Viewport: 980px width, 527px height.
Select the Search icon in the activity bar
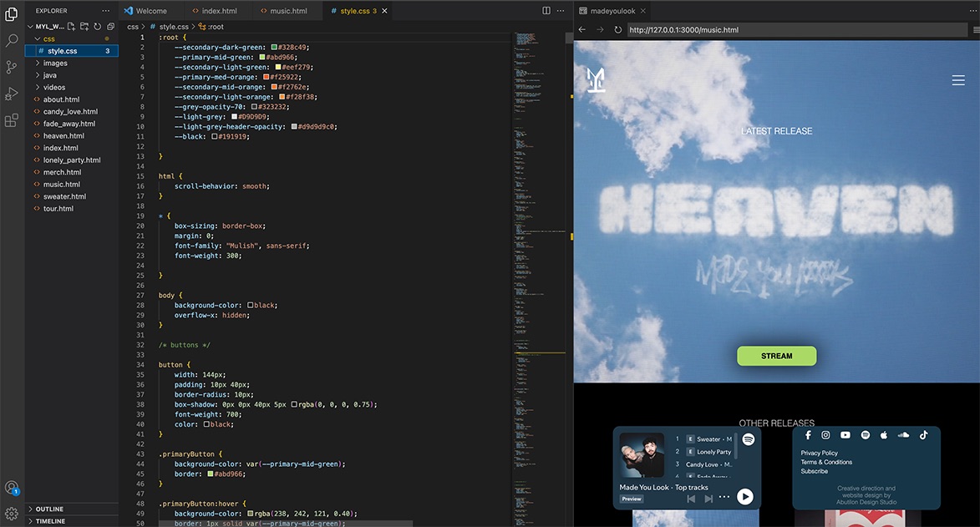(x=11, y=39)
